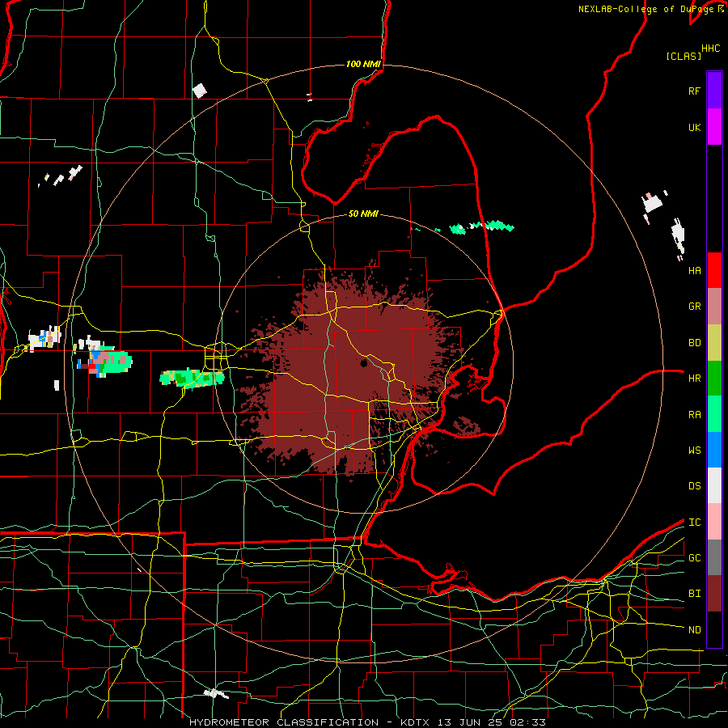Viewport: 728px width, 728px height.
Task: Select the BD yellow legend swatch
Action: tap(714, 342)
